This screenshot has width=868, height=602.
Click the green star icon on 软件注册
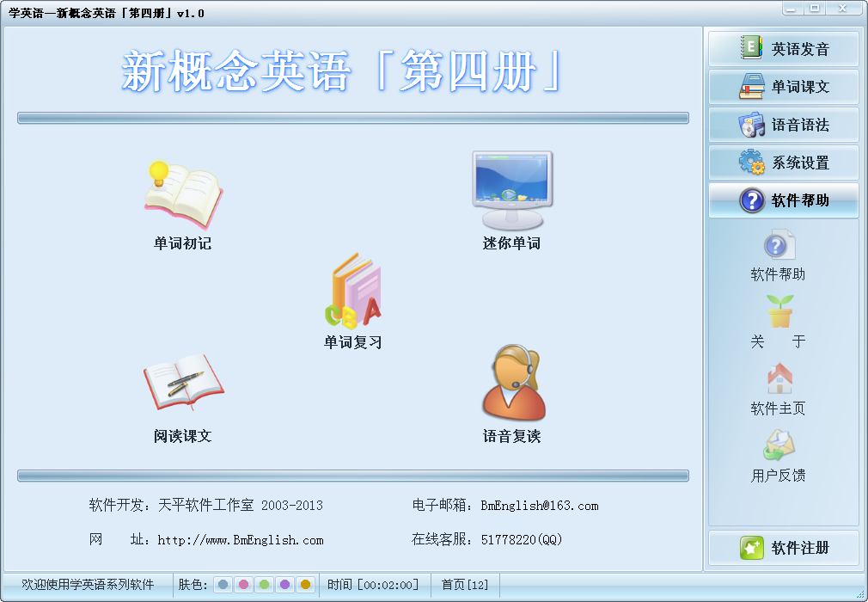coord(751,548)
